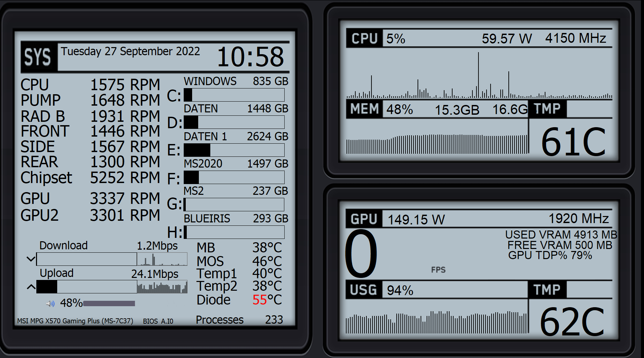Click the Upload network activity graph

162,287
